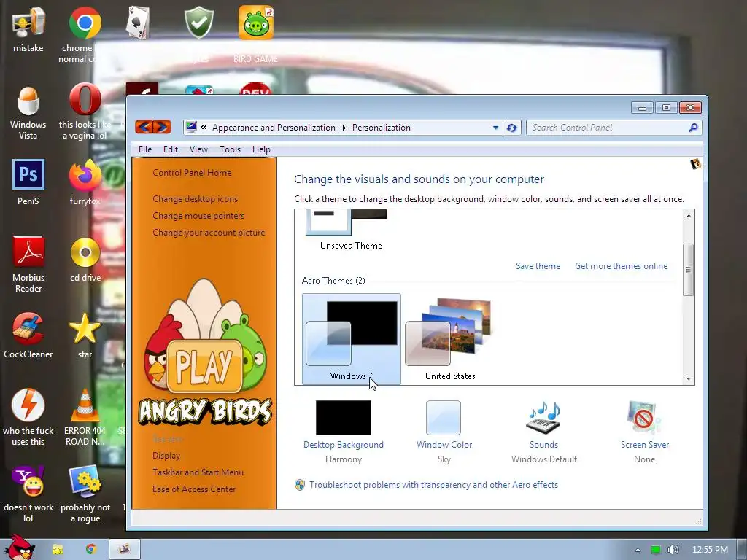Open Taskbar and Start Menu link
This screenshot has height=560, width=747.
(198, 472)
